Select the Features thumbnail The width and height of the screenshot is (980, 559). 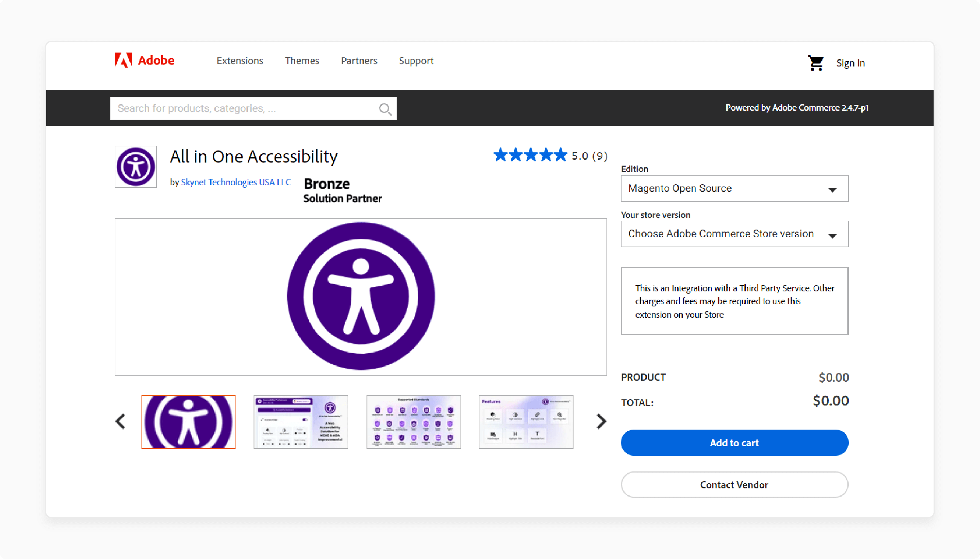pos(526,422)
